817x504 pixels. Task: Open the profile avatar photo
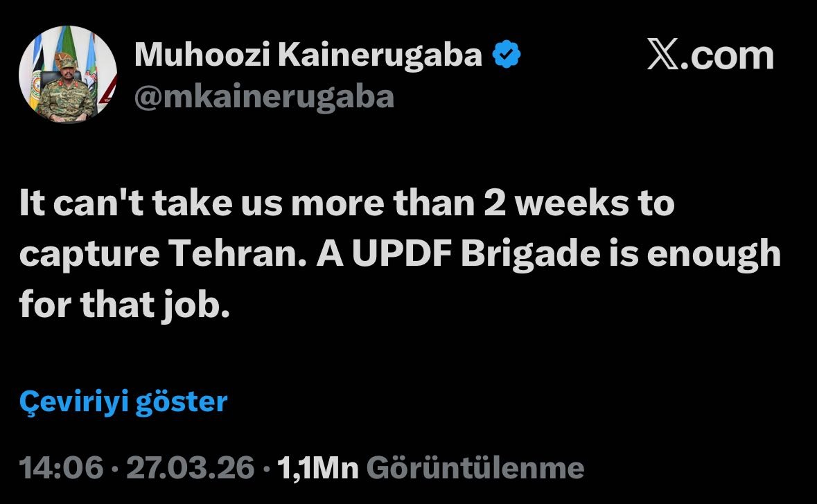(67, 75)
